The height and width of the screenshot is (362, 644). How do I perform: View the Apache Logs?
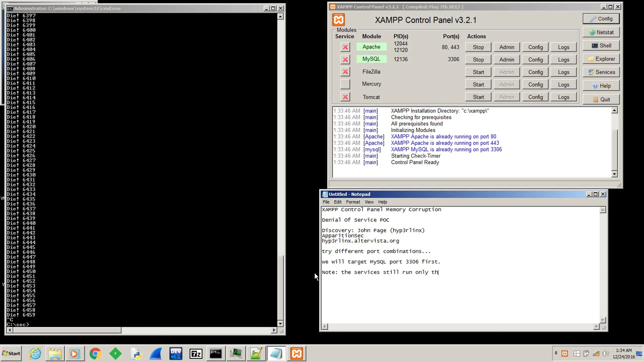tap(563, 47)
